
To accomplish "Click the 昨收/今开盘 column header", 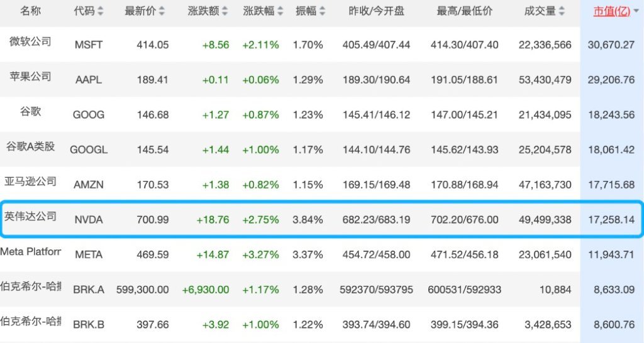I will click(x=376, y=11).
